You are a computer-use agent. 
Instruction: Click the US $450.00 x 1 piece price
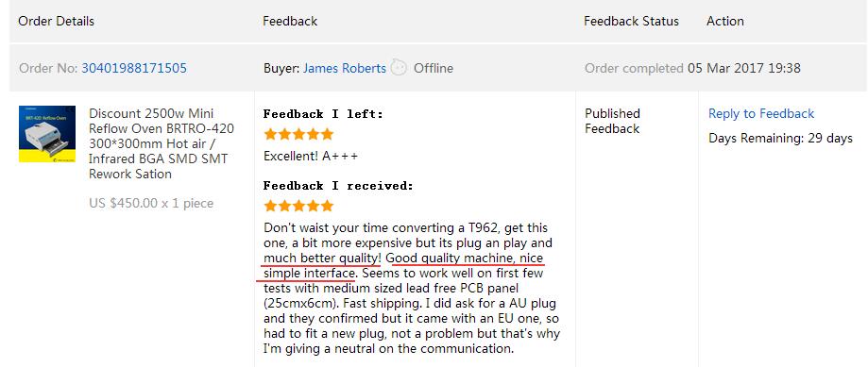(151, 204)
